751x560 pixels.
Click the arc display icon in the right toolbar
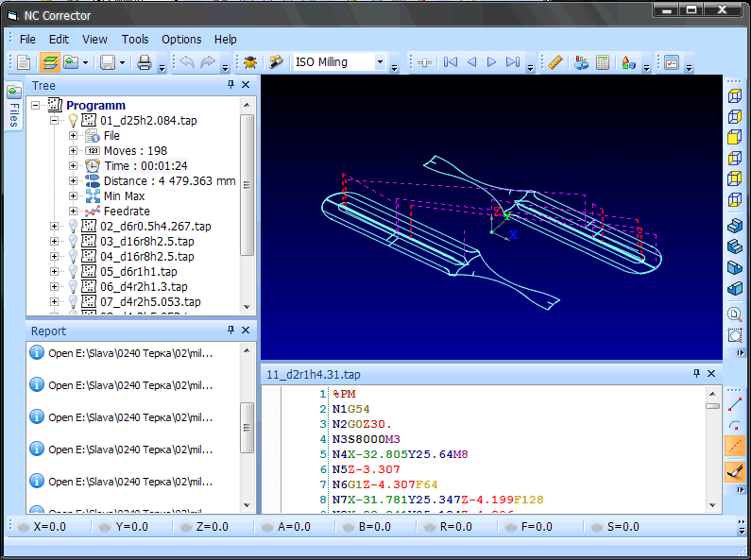pyautogui.click(x=735, y=425)
